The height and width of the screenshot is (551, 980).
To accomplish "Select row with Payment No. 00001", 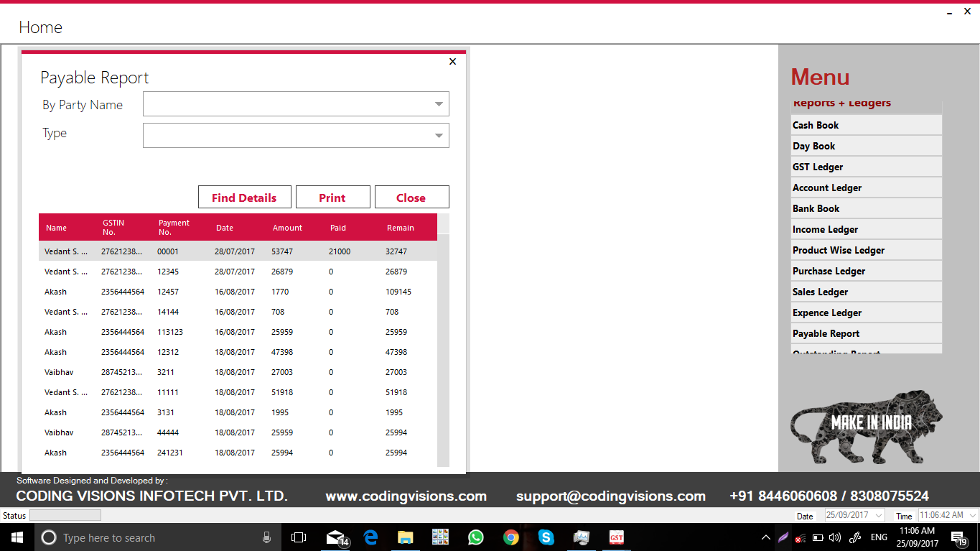I will (x=238, y=251).
